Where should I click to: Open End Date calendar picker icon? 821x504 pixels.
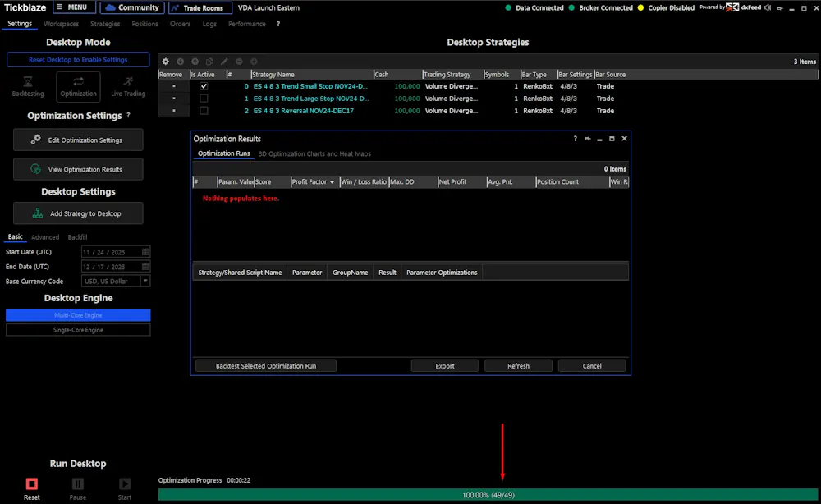(145, 267)
